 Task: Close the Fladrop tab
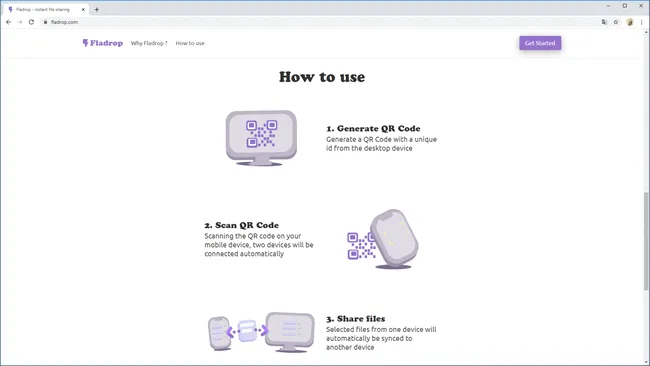(83, 10)
